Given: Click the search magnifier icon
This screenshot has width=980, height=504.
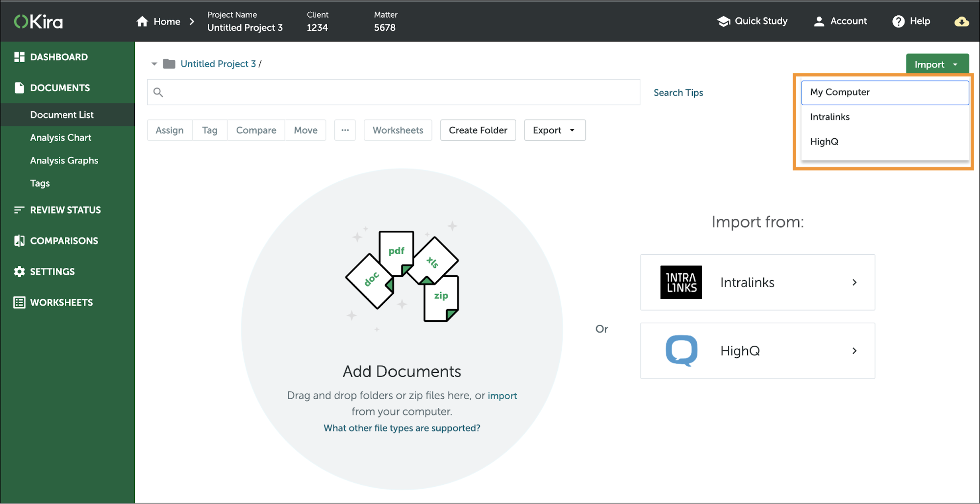Looking at the screenshot, I should coord(158,92).
